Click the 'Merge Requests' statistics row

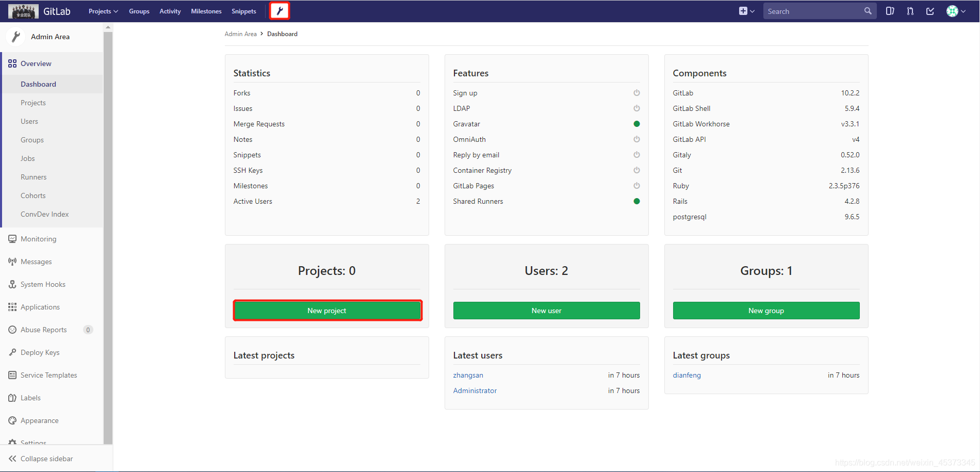pyautogui.click(x=326, y=124)
